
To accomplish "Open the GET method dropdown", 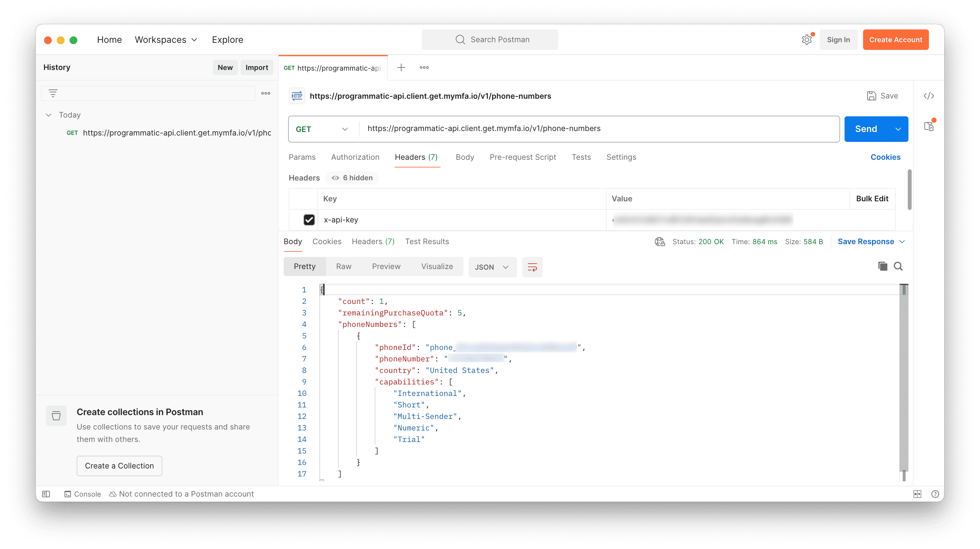I will [x=322, y=129].
